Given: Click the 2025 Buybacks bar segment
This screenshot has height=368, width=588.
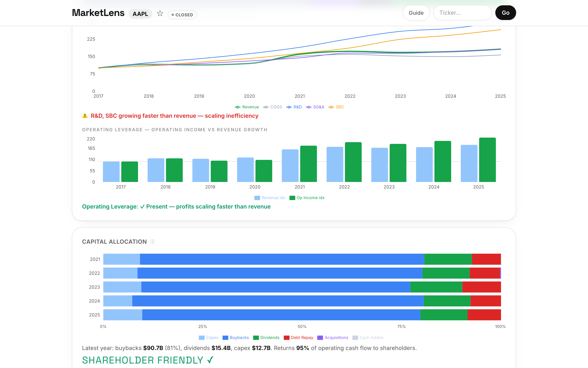Looking at the screenshot, I should [281, 315].
